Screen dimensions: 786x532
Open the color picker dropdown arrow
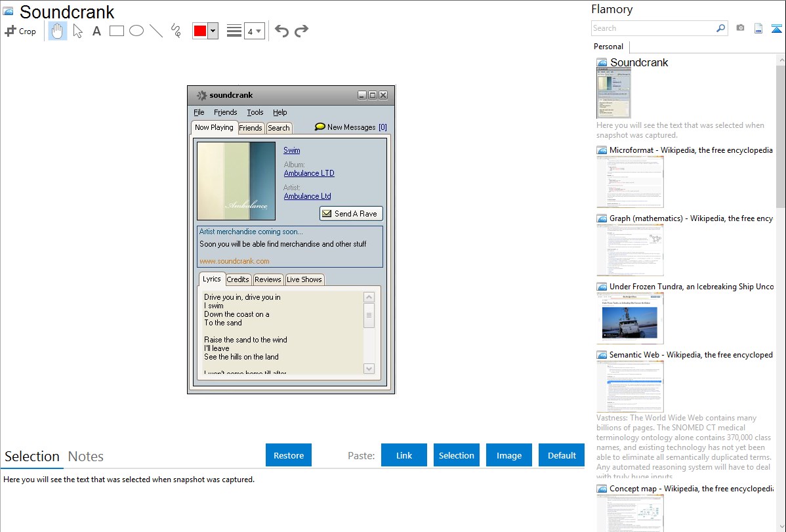pos(213,31)
